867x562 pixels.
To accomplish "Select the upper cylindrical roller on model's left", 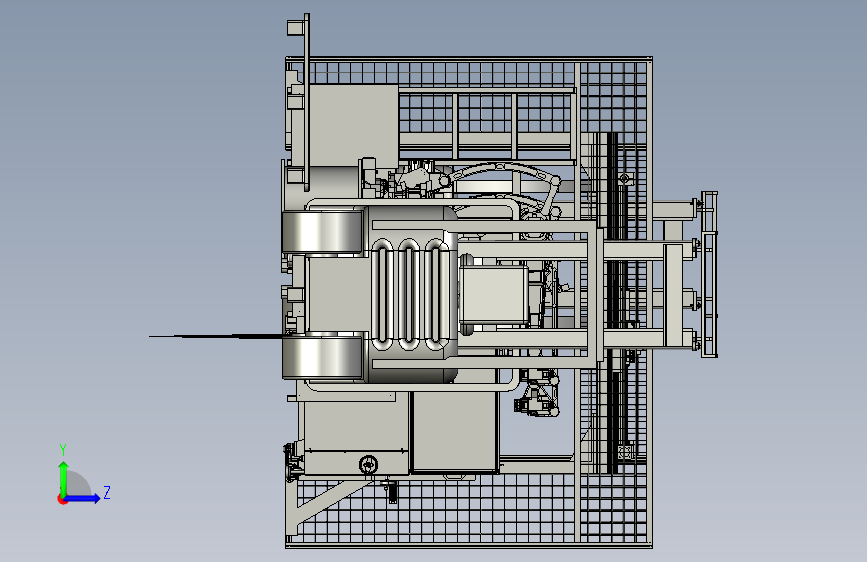I will pyautogui.click(x=323, y=232).
